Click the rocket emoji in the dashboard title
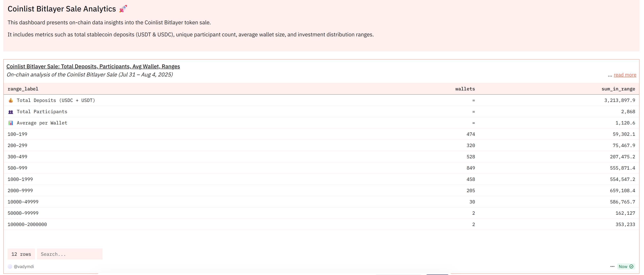Screen dimensions: 644x275 pyautogui.click(x=123, y=9)
